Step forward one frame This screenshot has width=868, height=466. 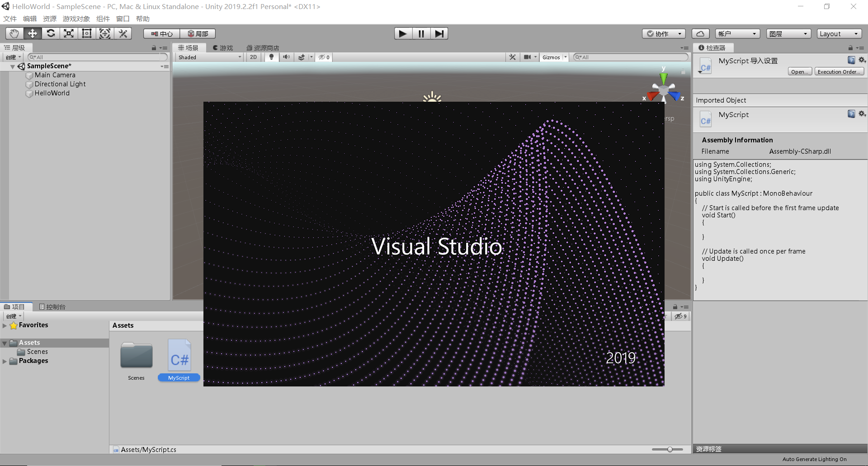pos(439,33)
